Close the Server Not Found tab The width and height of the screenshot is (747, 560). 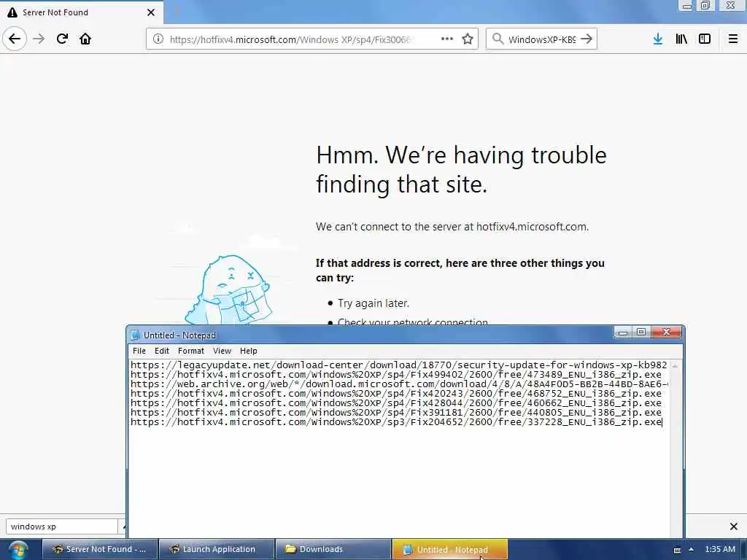pos(151,12)
